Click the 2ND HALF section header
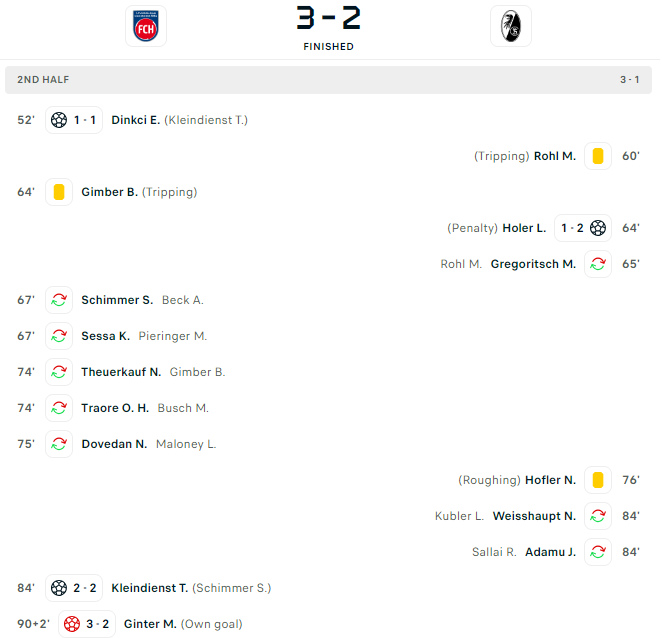 (328, 80)
